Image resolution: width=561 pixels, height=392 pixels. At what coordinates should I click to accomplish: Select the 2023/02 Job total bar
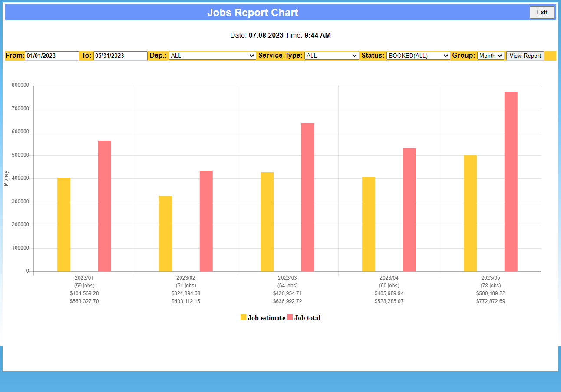tap(206, 221)
